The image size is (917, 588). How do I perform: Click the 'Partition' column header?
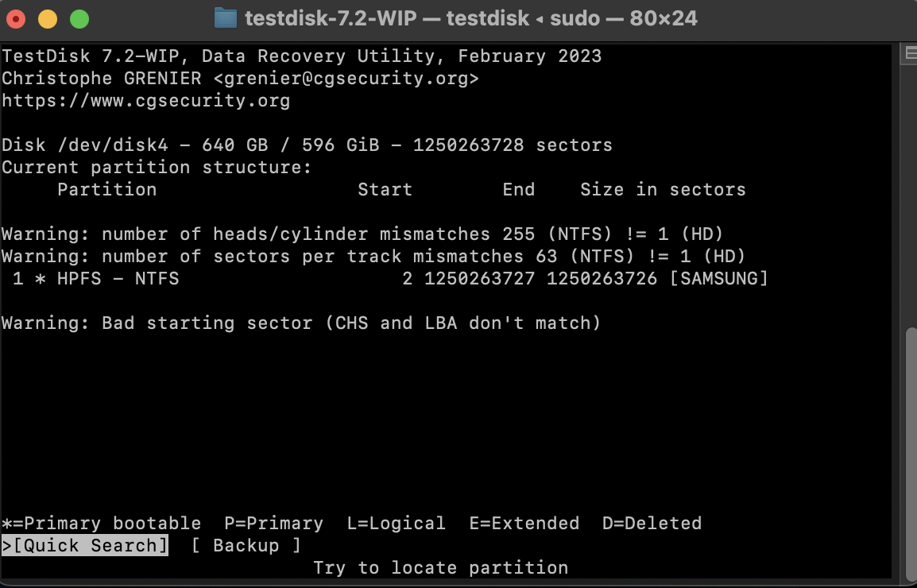[x=107, y=190]
